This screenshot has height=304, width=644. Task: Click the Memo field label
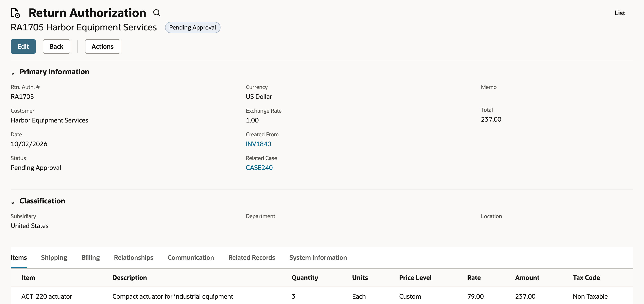(x=489, y=87)
